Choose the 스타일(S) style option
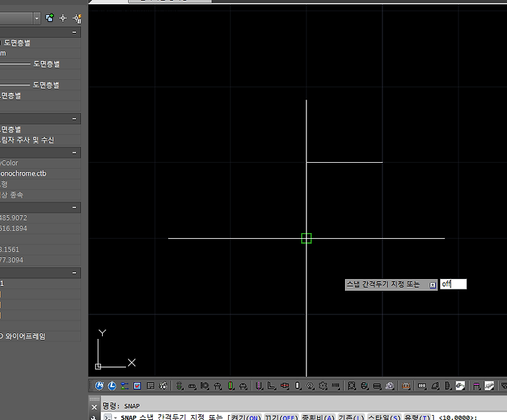This screenshot has height=420, width=507. (x=384, y=417)
